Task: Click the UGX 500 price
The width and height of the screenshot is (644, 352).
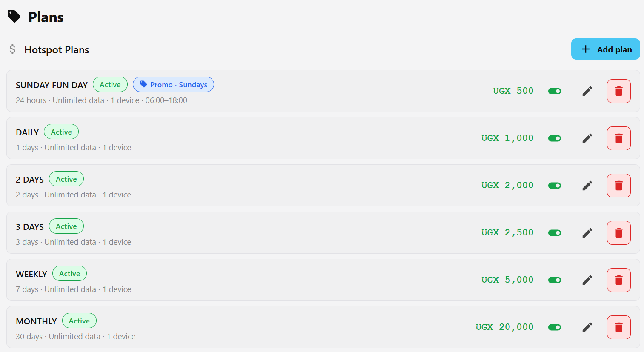Action: tap(513, 91)
